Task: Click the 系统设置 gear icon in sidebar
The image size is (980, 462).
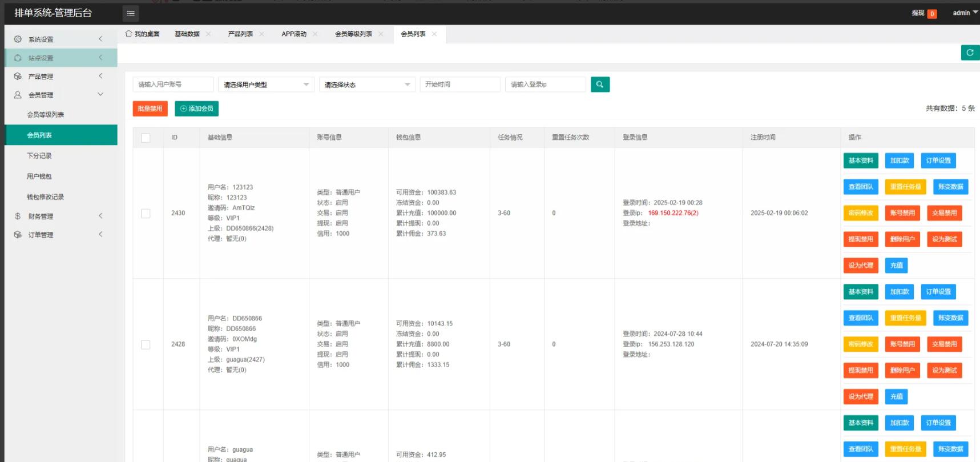Action: [x=18, y=39]
